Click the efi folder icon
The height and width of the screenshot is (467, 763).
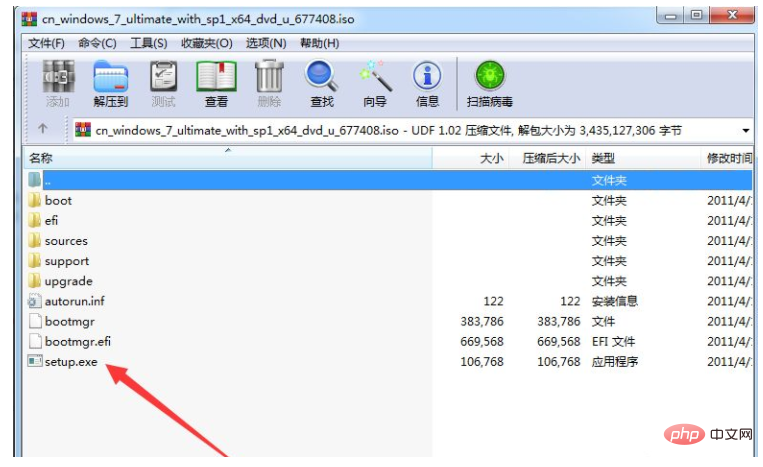point(35,220)
